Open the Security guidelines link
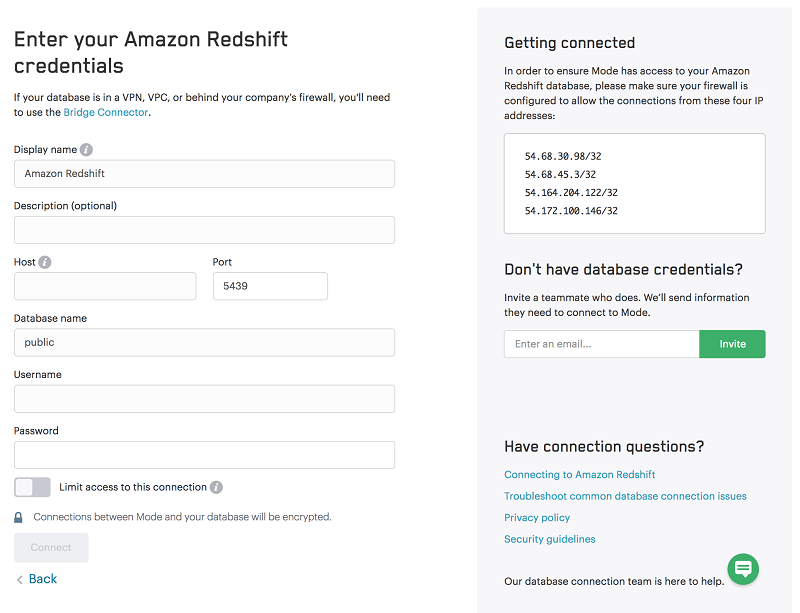Image resolution: width=800 pixels, height=613 pixels. click(x=550, y=540)
